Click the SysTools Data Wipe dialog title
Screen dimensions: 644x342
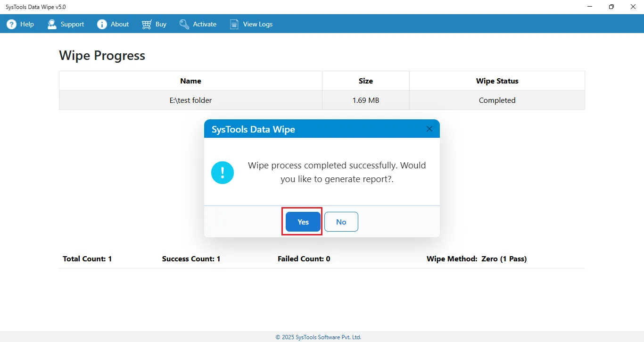tap(253, 129)
